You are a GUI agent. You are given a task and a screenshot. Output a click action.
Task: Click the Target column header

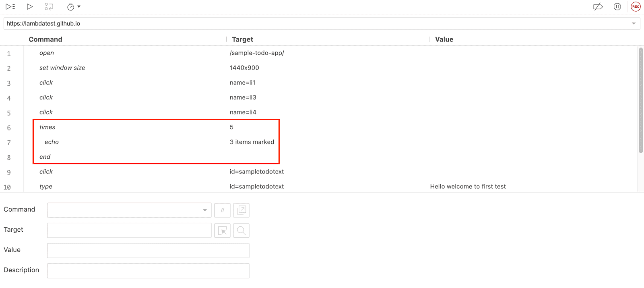(x=242, y=39)
